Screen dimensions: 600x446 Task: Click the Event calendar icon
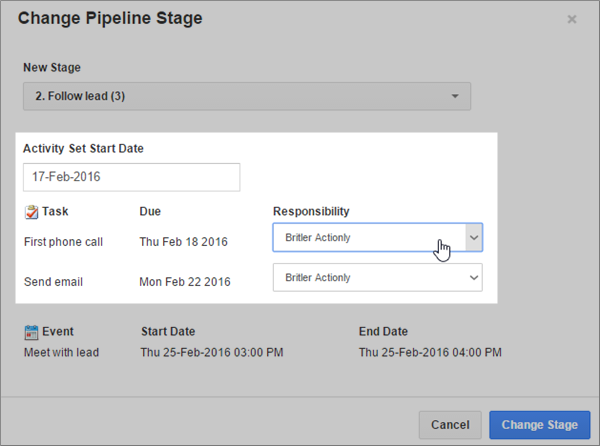[31, 332]
